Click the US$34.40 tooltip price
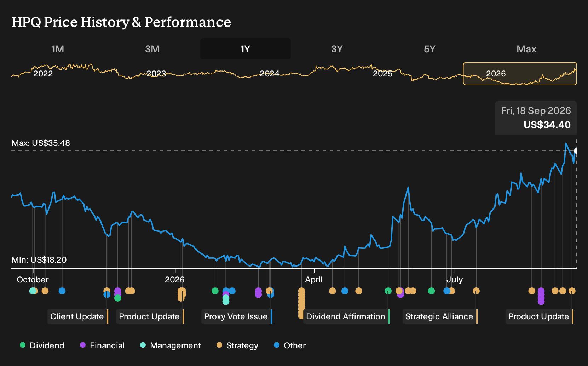Screen dimensions: 588x366 point(547,125)
